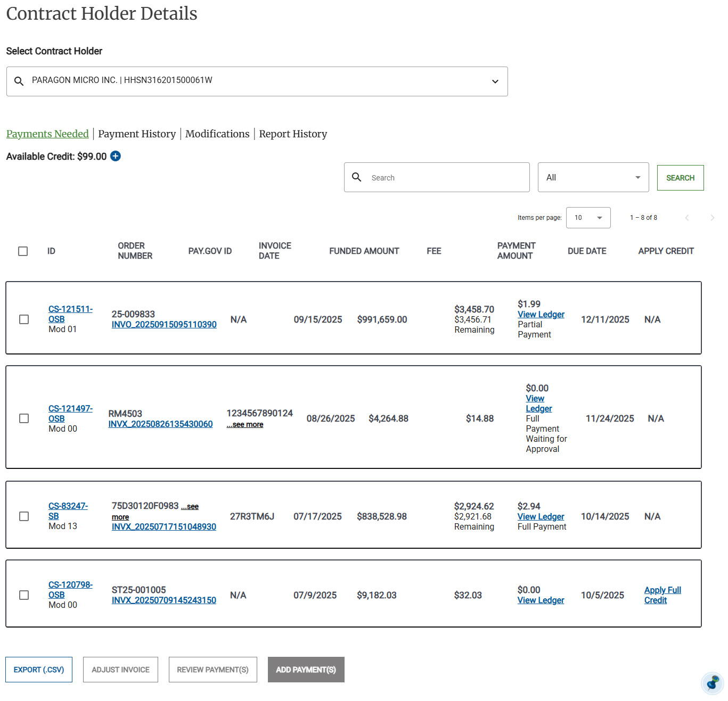This screenshot has height=701, width=728.
Task: Click the SEARCH button
Action: pyautogui.click(x=680, y=177)
